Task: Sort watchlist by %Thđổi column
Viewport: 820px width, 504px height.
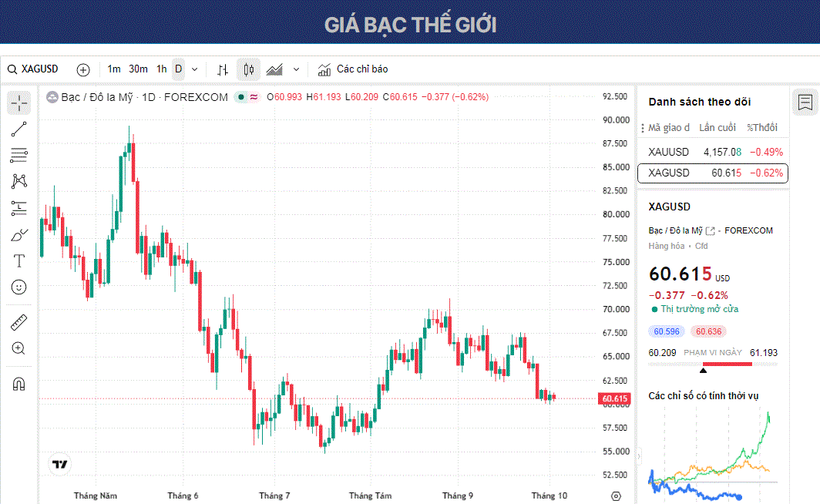Action: pyautogui.click(x=762, y=128)
